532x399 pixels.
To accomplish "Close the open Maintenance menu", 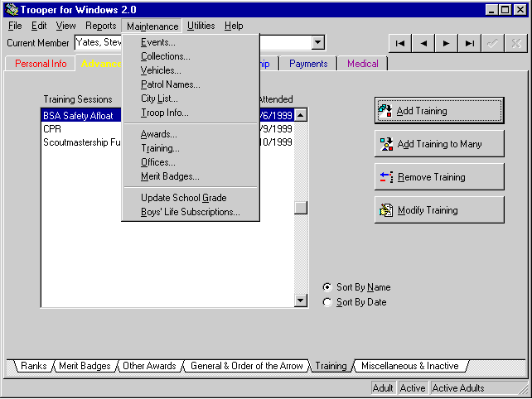I will [x=152, y=26].
